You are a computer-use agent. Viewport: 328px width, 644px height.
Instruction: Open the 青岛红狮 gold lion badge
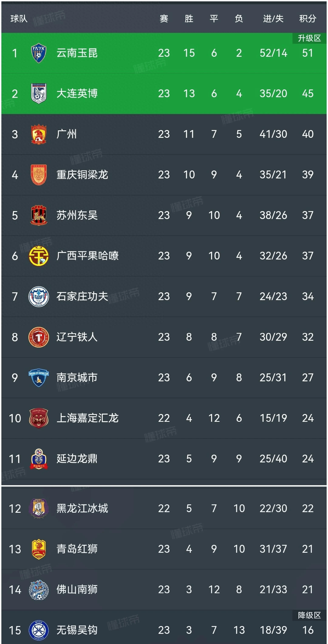coord(38,549)
